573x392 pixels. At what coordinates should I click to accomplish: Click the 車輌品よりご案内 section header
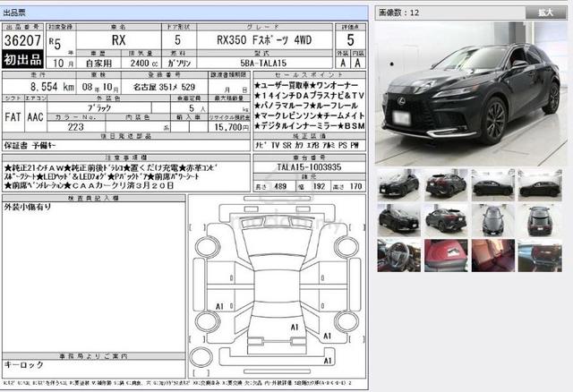click(x=93, y=356)
